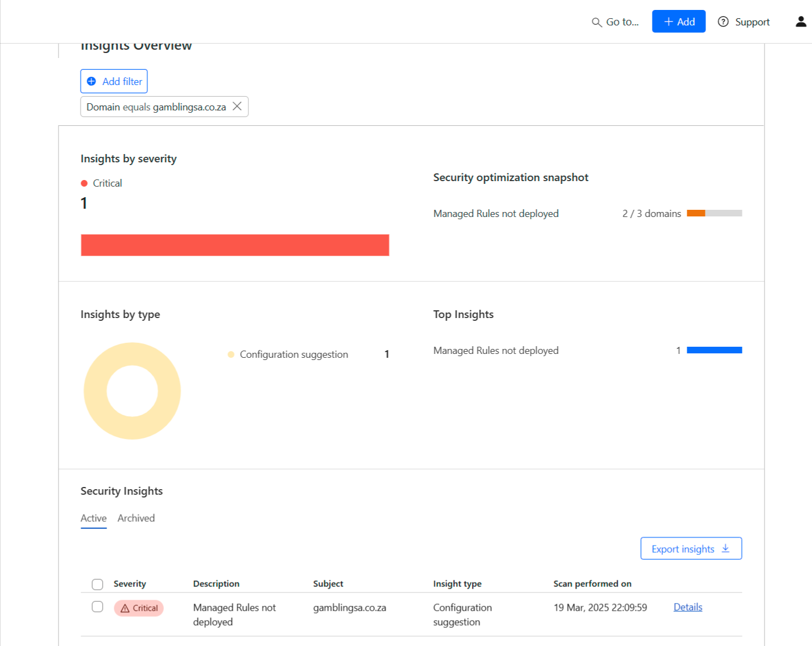Image resolution: width=812 pixels, height=646 pixels.
Task: Click the Configuration suggestion legend dot
Action: [231, 354]
